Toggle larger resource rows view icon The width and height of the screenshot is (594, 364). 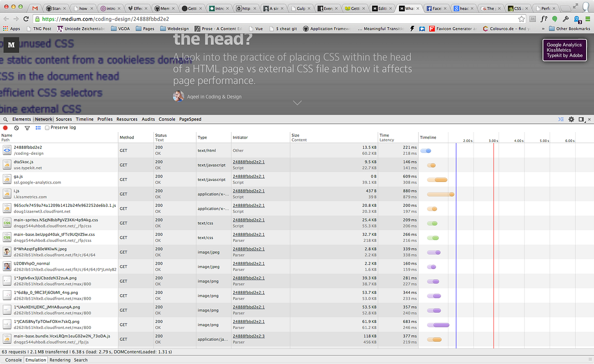(38, 127)
